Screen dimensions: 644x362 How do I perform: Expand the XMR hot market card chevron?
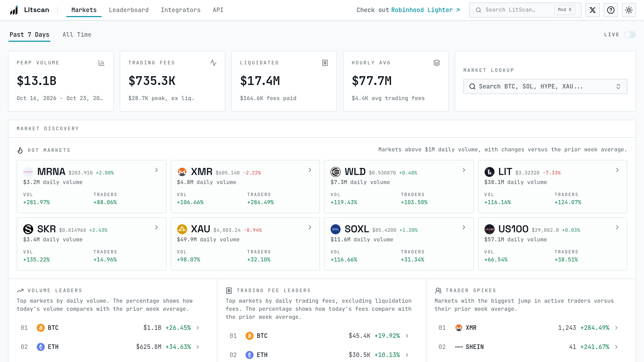point(310,170)
